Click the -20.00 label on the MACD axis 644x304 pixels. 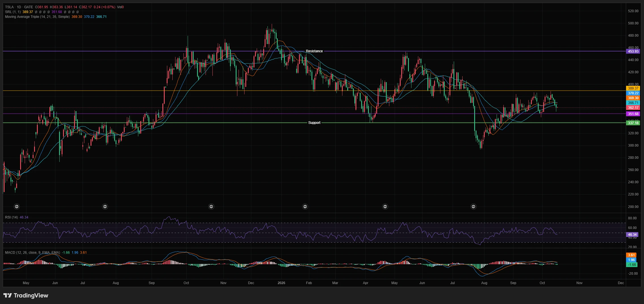[633, 274]
